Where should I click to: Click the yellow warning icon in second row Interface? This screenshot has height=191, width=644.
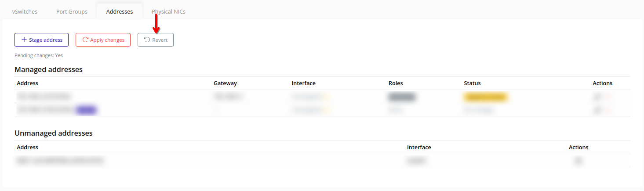coord(327,110)
